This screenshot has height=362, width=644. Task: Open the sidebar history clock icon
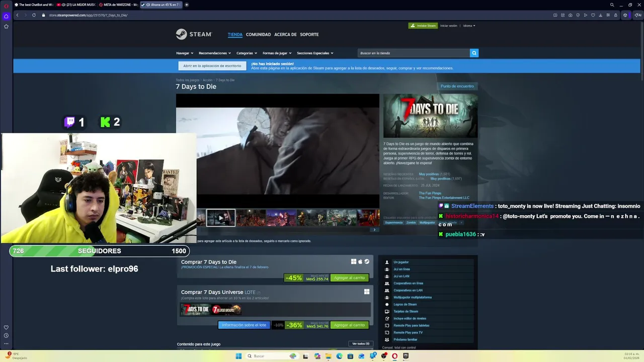tap(6, 335)
